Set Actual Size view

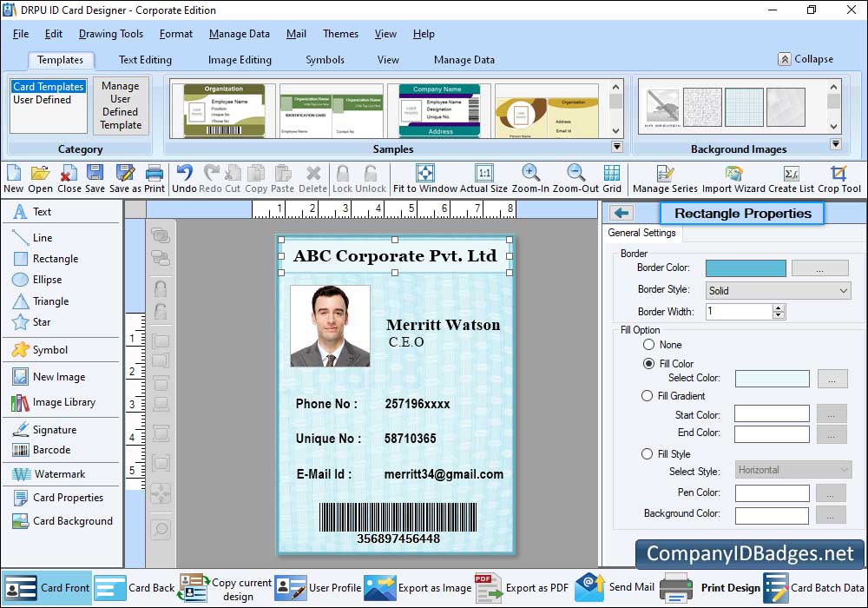(483, 179)
